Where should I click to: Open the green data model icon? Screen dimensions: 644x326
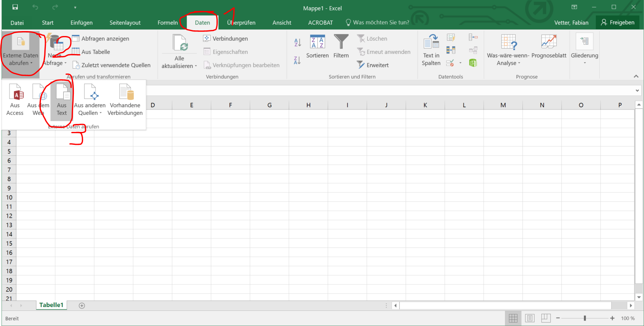click(x=473, y=63)
